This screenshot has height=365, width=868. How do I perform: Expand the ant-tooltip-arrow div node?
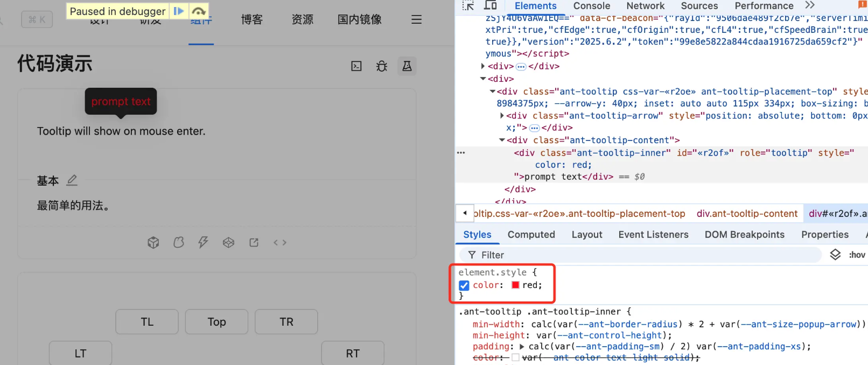(x=502, y=116)
